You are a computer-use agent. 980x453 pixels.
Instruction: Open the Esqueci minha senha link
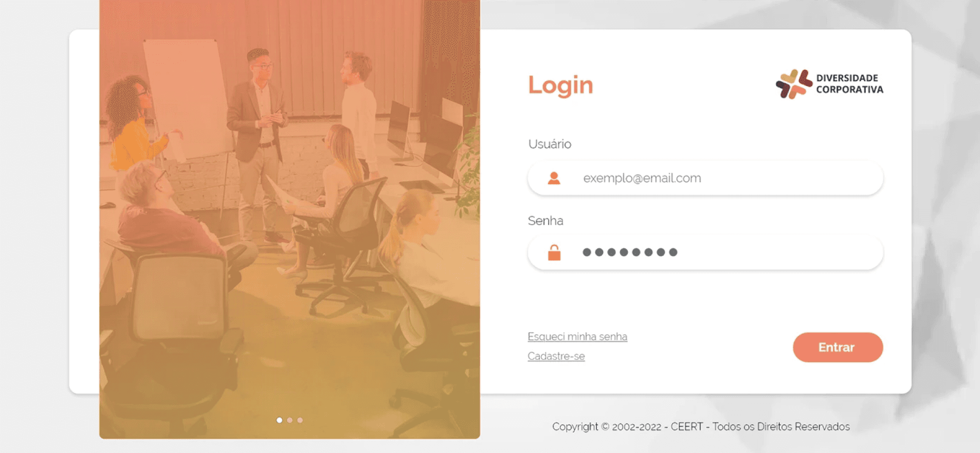[577, 337]
